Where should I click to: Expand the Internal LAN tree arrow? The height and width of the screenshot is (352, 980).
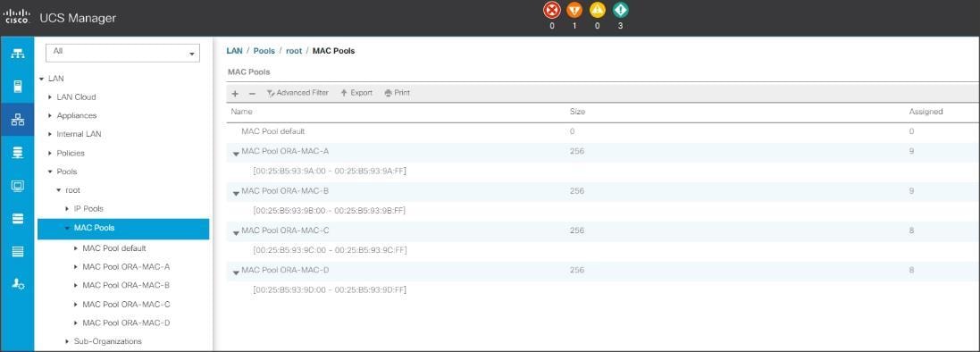point(50,134)
